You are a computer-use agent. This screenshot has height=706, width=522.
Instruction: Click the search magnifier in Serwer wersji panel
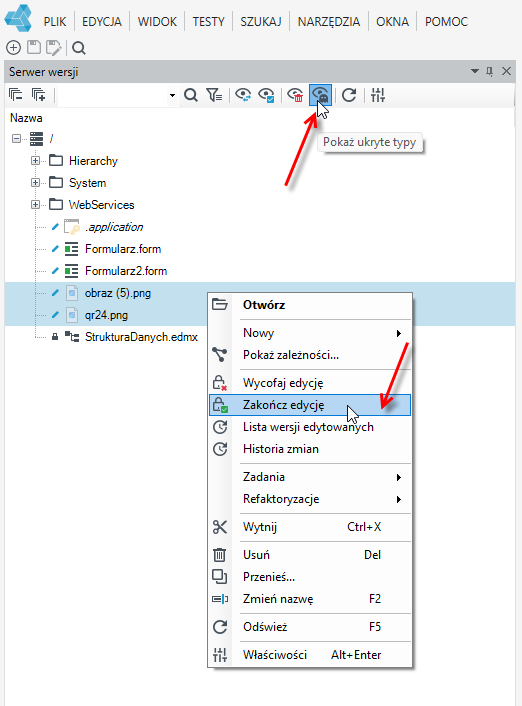191,95
